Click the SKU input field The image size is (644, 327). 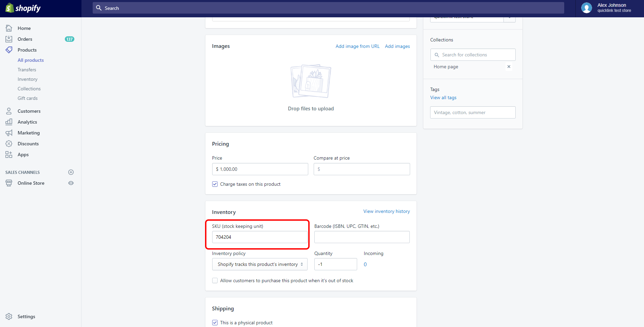click(x=260, y=237)
